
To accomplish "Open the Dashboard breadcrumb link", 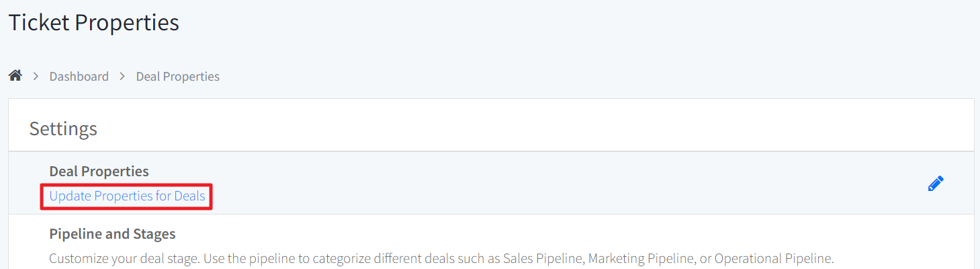I will coord(79,77).
